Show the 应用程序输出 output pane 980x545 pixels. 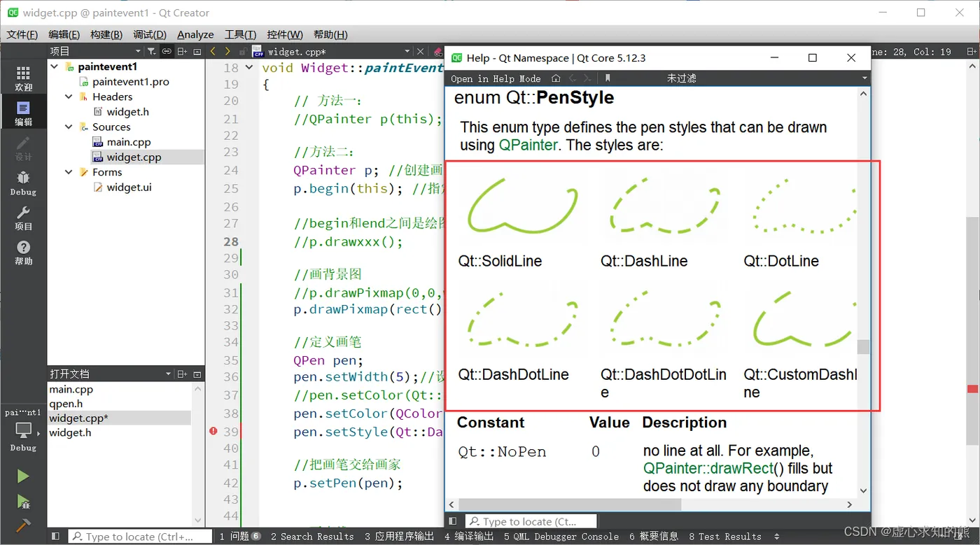click(399, 537)
